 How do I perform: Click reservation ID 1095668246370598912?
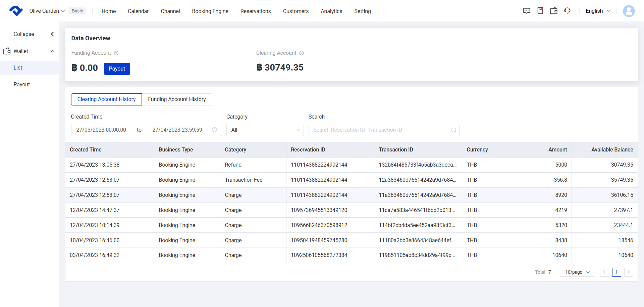(x=319, y=225)
